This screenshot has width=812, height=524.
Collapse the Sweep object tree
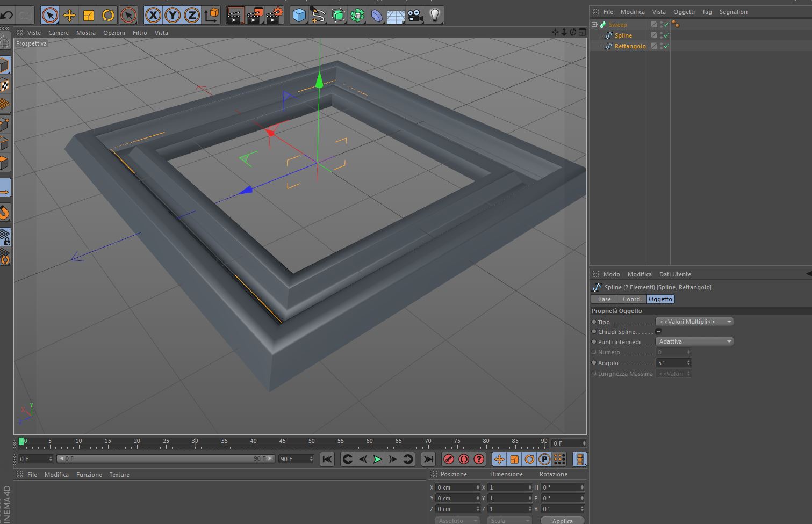[x=594, y=24]
